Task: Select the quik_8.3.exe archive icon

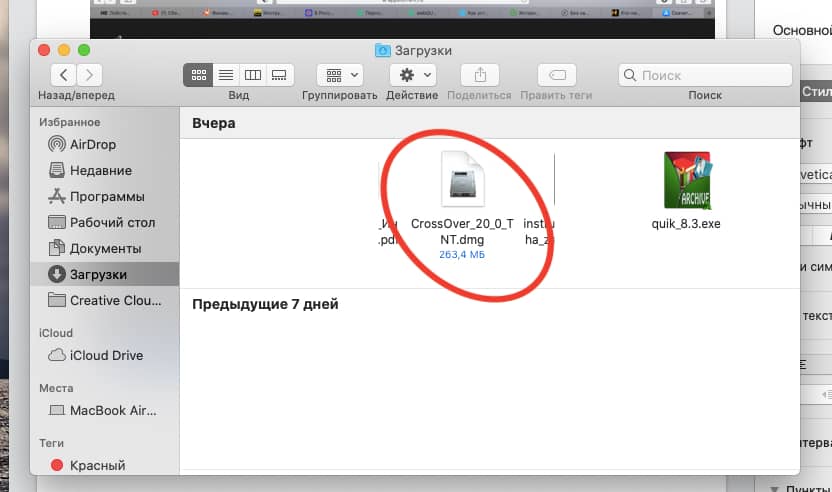Action: [687, 180]
